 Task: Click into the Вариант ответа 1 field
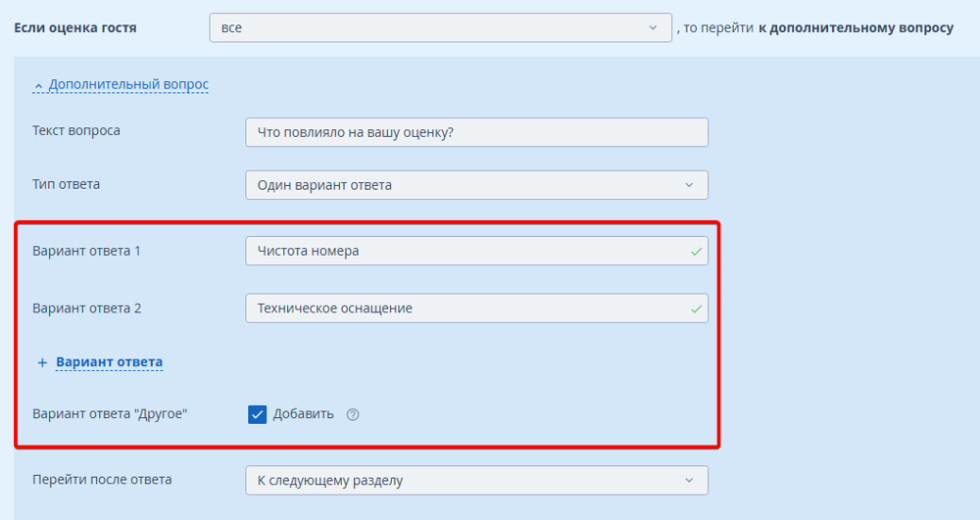pos(465,252)
